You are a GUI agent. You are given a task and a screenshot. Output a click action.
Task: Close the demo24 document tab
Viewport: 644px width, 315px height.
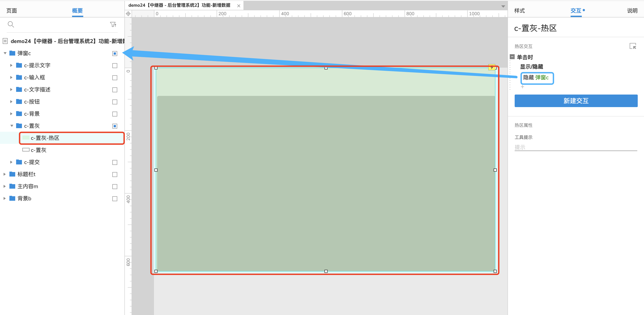click(x=239, y=6)
